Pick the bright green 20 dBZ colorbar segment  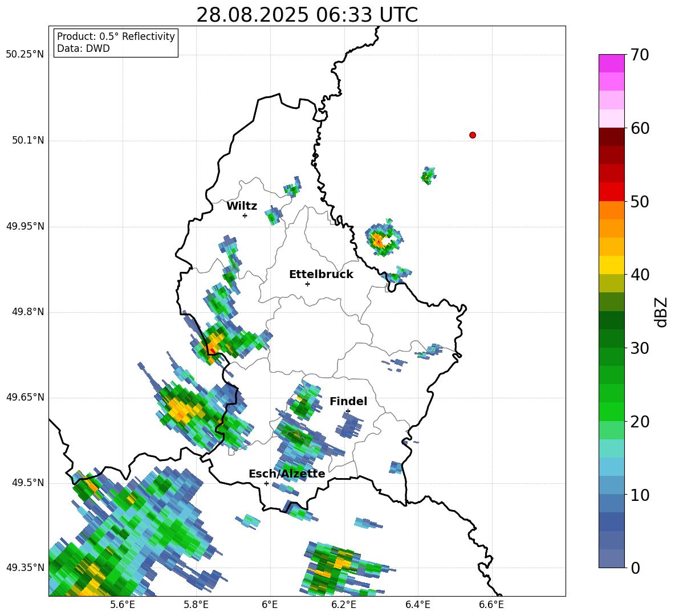[x=611, y=411]
